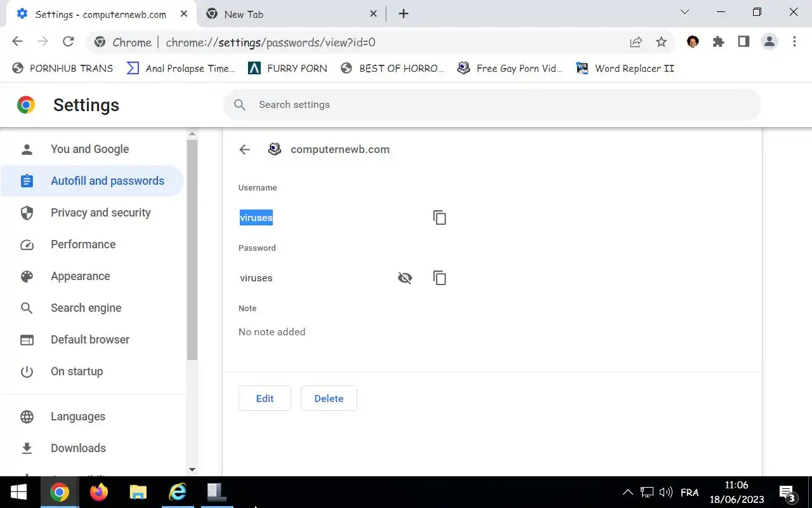Reload the current page
The width and height of the screenshot is (812, 508).
69,42
